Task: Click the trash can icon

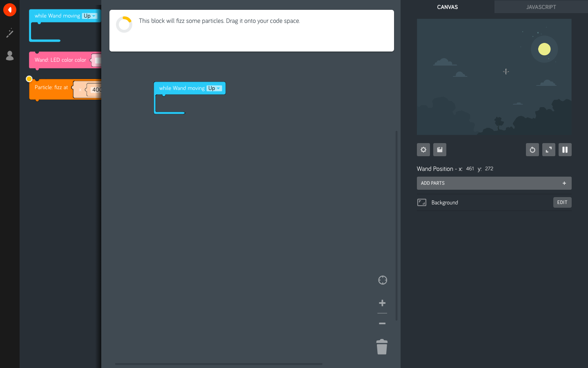Action: pos(382,347)
